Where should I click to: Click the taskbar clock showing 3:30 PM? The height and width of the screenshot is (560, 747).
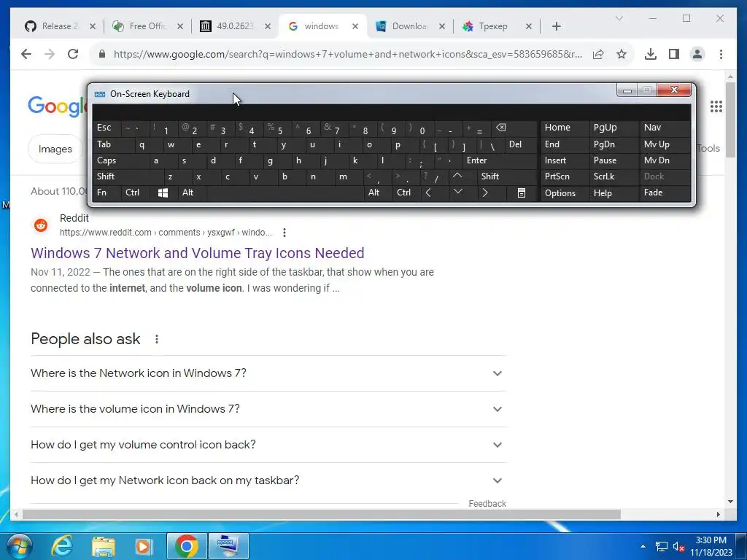coord(711,546)
